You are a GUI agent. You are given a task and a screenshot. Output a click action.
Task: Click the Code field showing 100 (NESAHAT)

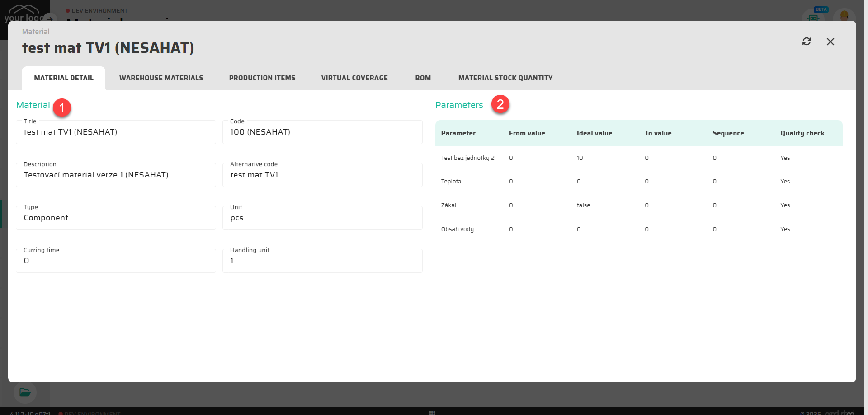pos(322,132)
